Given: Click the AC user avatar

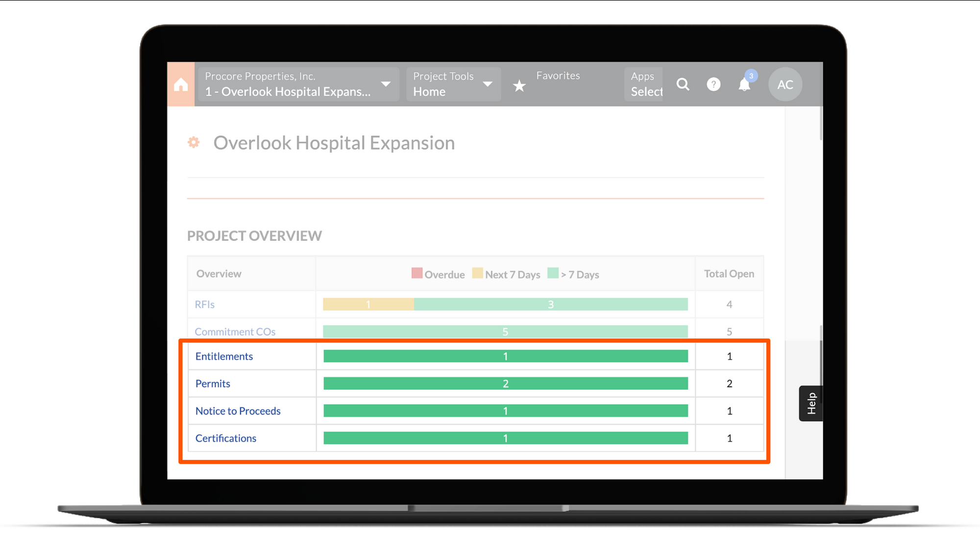Looking at the screenshot, I should point(785,84).
